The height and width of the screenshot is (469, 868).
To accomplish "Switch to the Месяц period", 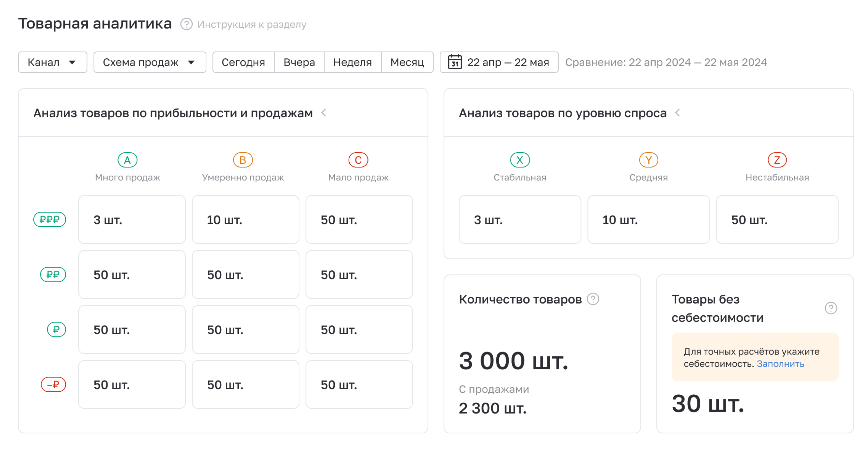I will 407,62.
